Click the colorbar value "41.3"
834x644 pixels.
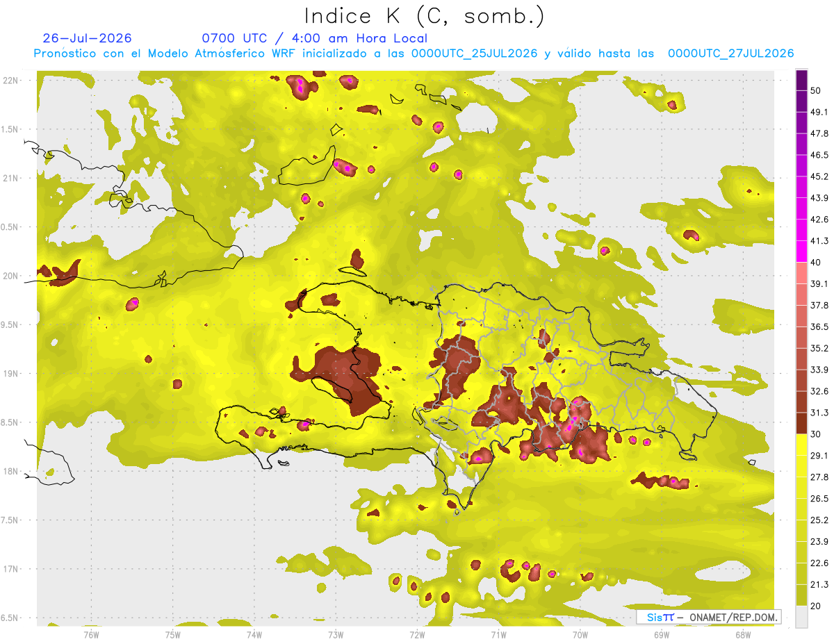click(x=820, y=241)
